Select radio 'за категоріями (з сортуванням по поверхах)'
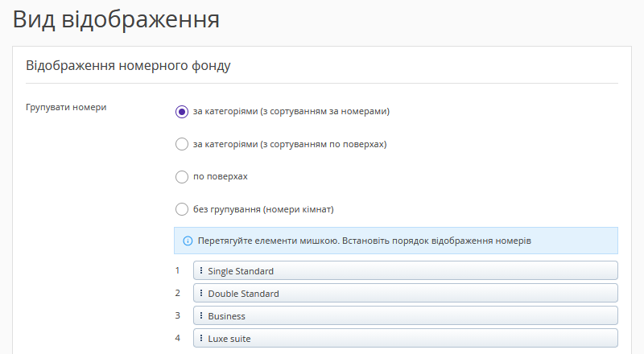The image size is (644, 354). [x=181, y=145]
